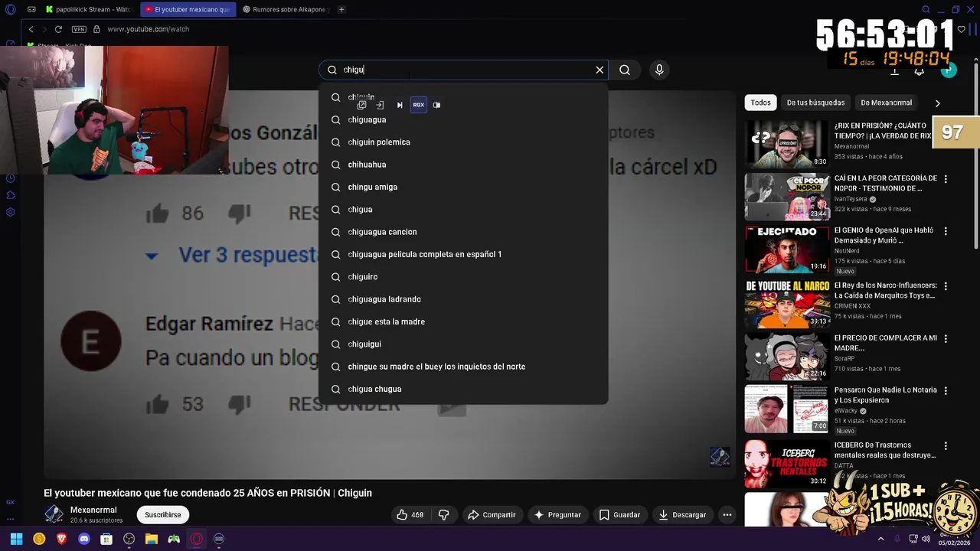Screen dimensions: 980x551
Task: Select the 'De Mexanormal' chip
Action: pos(886,103)
